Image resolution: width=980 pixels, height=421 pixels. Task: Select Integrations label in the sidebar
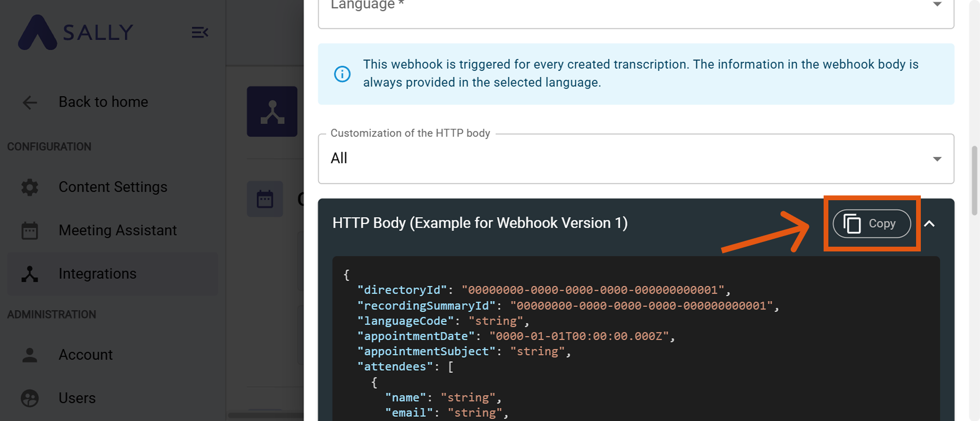pos(97,274)
